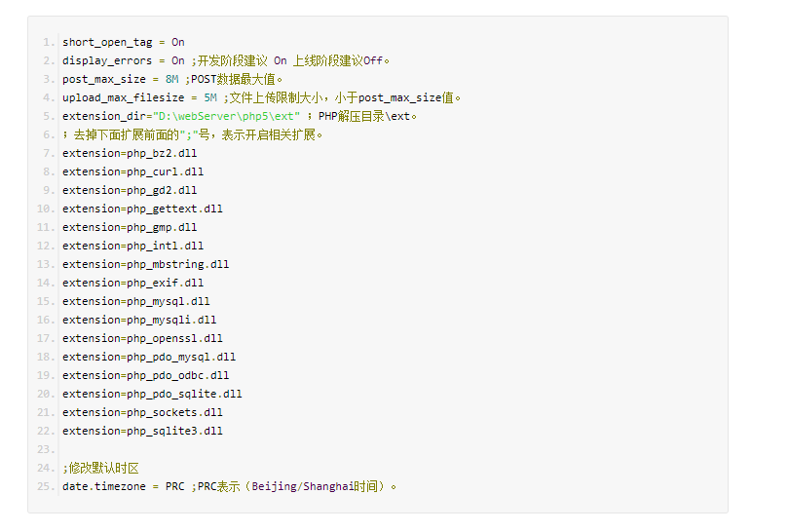Click the extension=php_openssl.dll line
This screenshot has height=532, width=789.
click(x=142, y=338)
